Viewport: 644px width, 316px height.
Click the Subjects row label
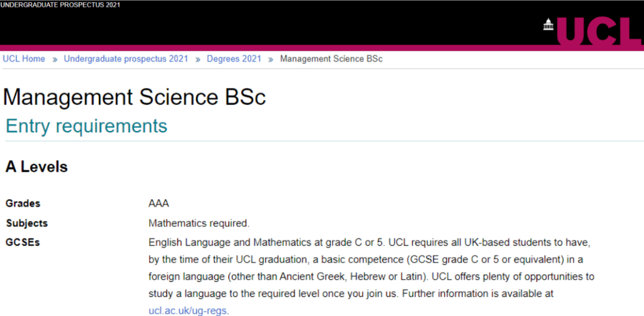(x=27, y=224)
